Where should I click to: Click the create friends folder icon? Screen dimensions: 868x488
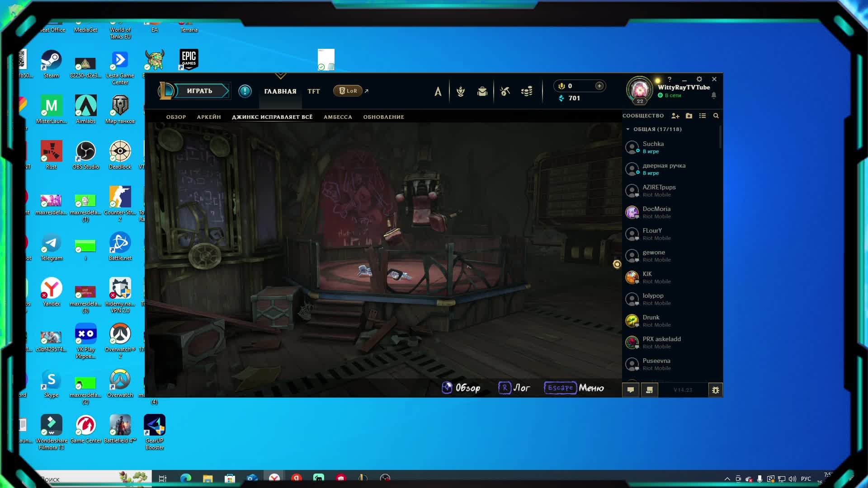click(x=689, y=116)
